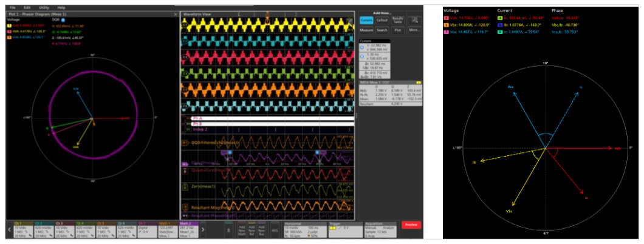Click the Resultant Mag(meas1) waveform label
The width and height of the screenshot is (644, 244).
click(x=213, y=208)
